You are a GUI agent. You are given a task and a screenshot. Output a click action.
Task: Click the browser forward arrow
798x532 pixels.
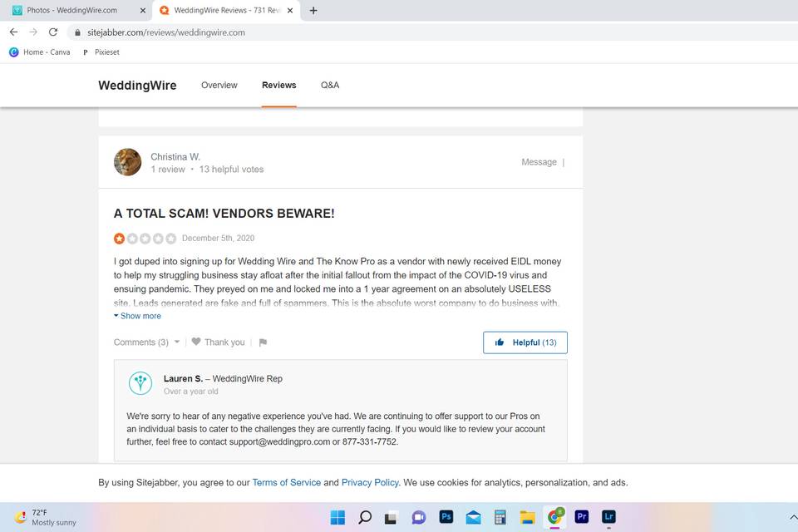pyautogui.click(x=33, y=32)
